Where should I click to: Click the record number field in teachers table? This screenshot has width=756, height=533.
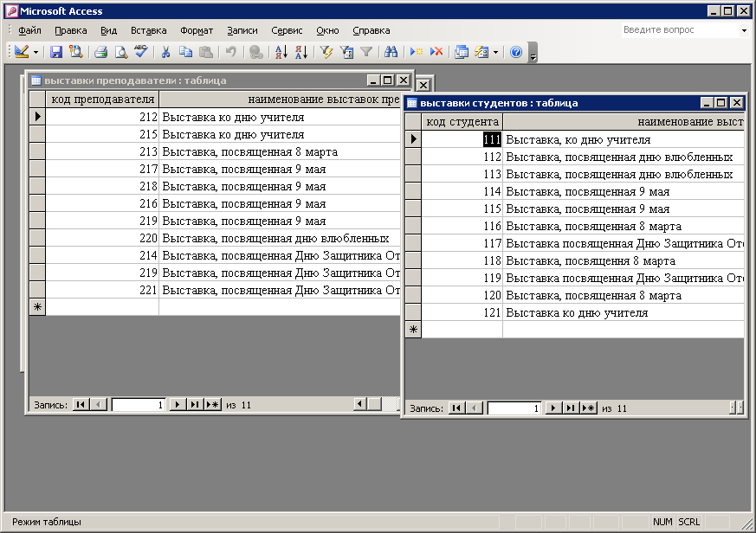pyautogui.click(x=139, y=405)
